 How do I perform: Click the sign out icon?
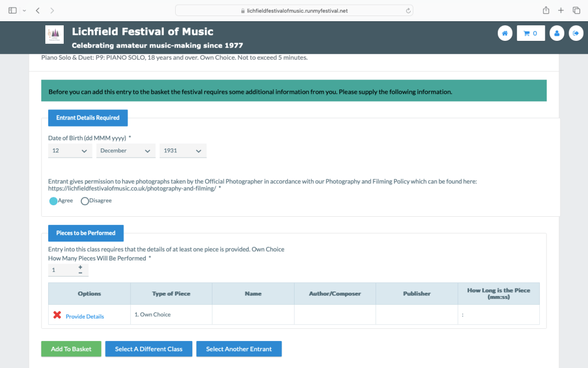pos(575,33)
